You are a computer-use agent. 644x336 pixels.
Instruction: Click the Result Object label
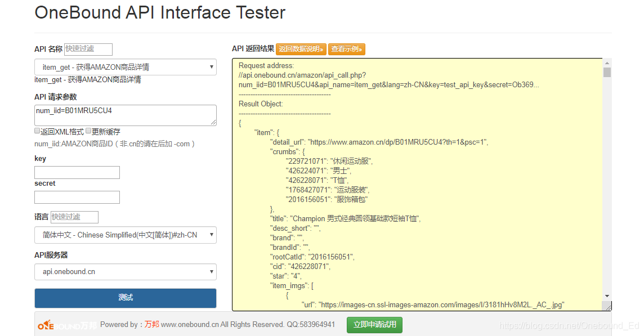(261, 104)
